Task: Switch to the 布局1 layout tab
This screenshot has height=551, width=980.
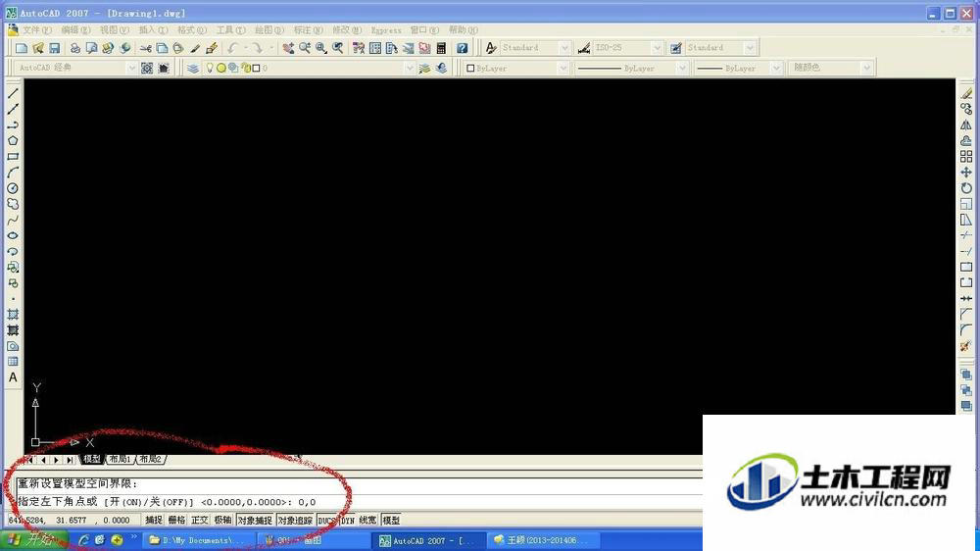Action: point(120,459)
